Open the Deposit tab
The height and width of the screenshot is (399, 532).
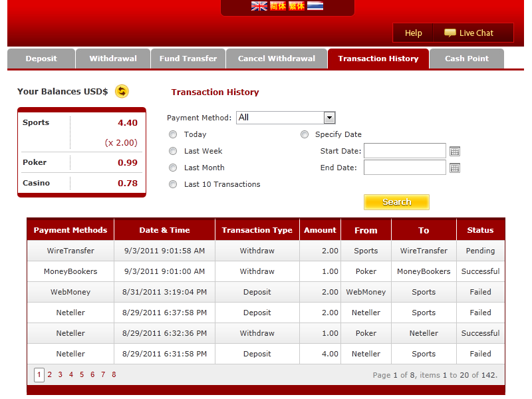coord(41,59)
